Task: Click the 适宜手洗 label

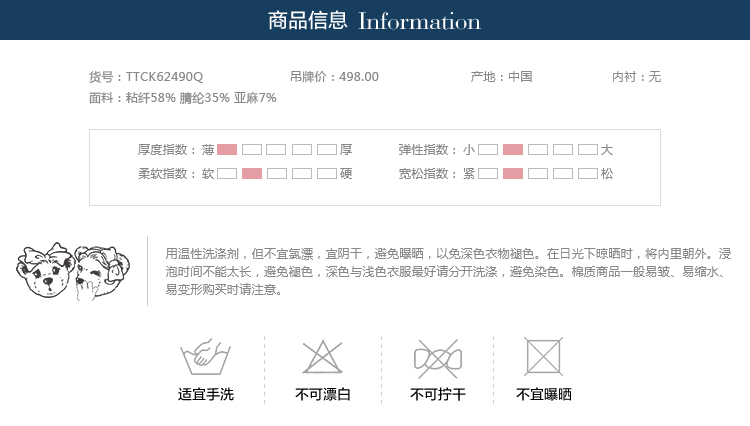Action: pos(206,395)
